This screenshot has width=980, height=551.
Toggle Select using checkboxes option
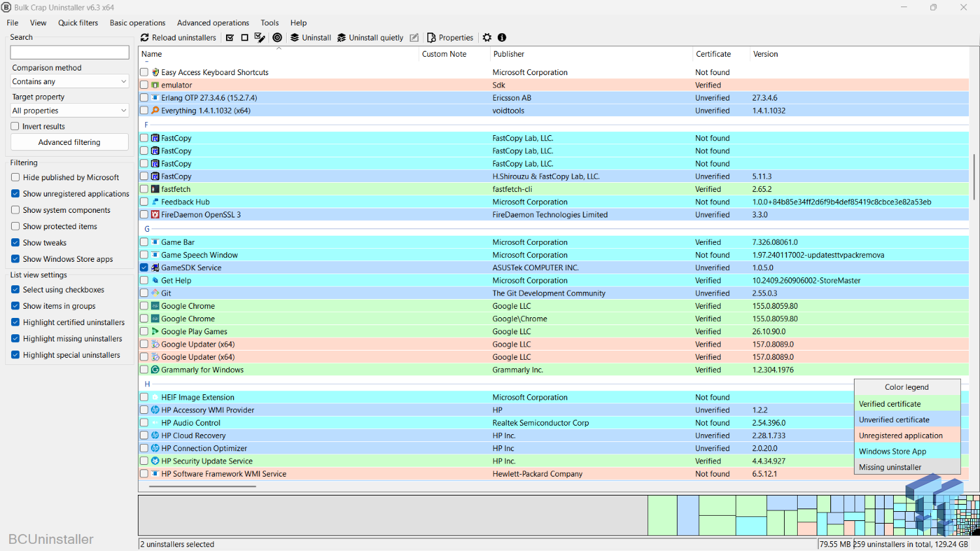pos(15,290)
